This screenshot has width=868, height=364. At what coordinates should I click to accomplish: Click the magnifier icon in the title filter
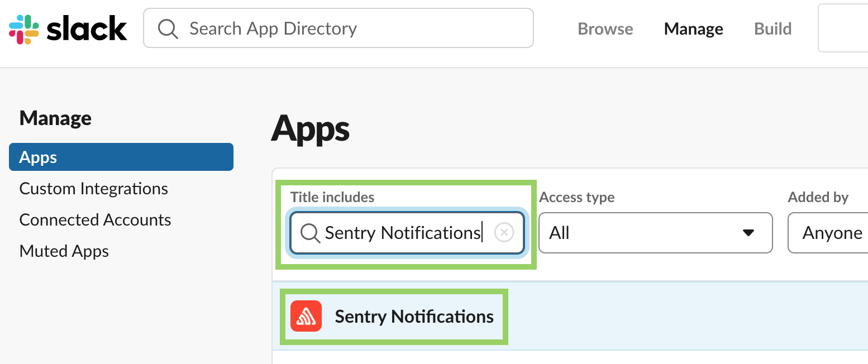click(x=310, y=233)
